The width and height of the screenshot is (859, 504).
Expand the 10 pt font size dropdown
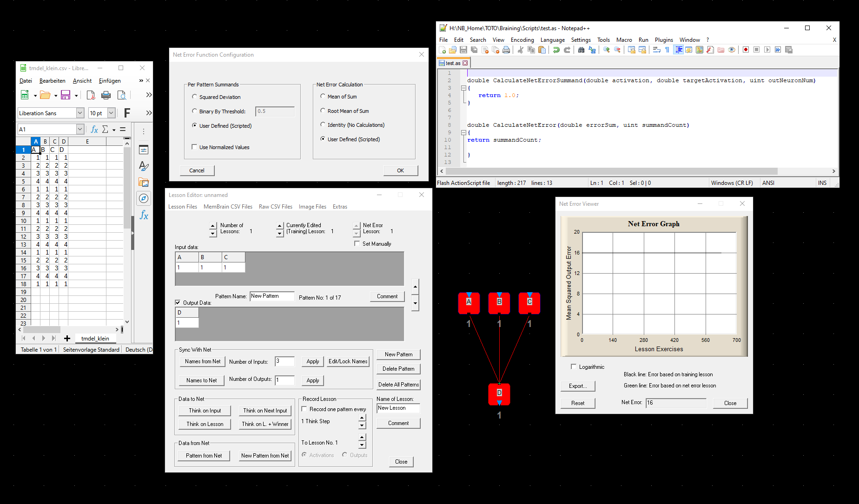pyautogui.click(x=111, y=113)
